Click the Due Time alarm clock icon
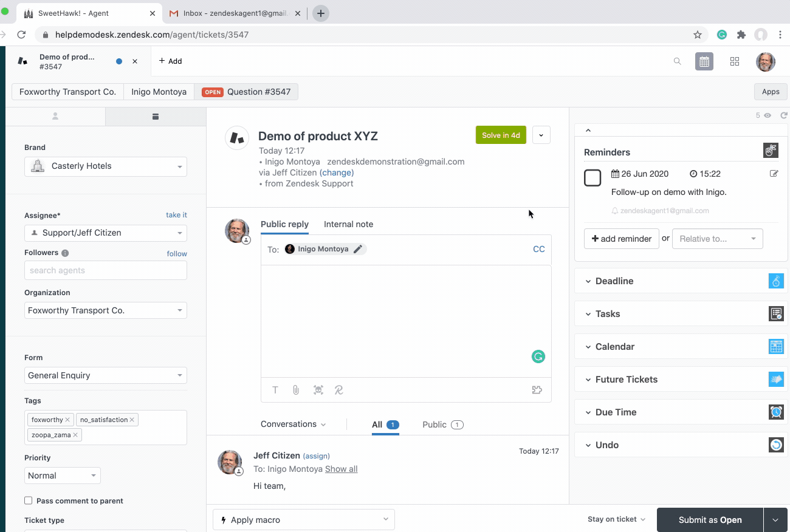790x532 pixels. [x=776, y=412]
